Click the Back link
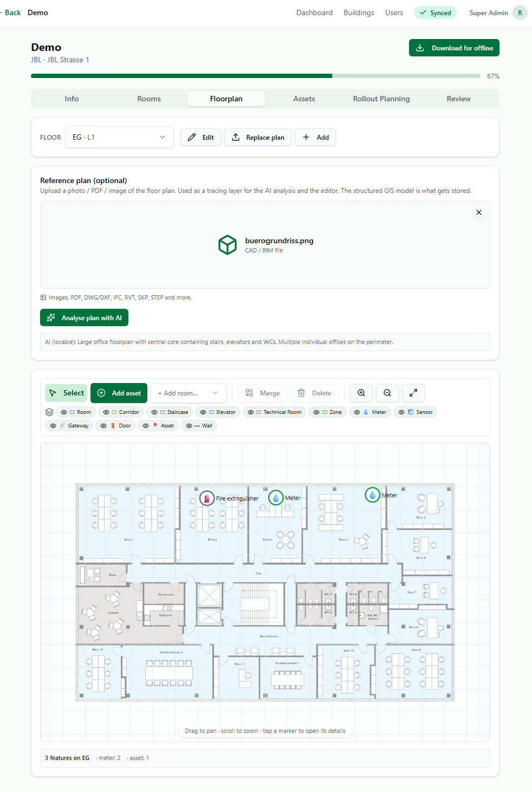This screenshot has width=532, height=792. coord(11,12)
